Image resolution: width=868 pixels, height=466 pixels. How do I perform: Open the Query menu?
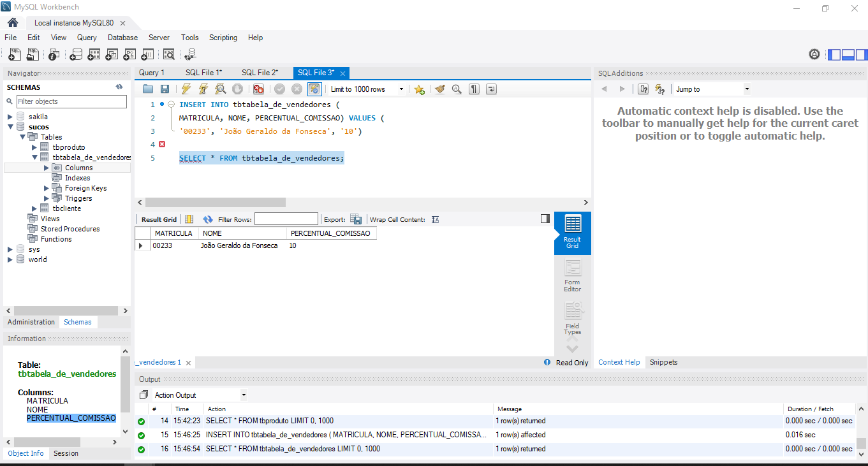coord(87,38)
